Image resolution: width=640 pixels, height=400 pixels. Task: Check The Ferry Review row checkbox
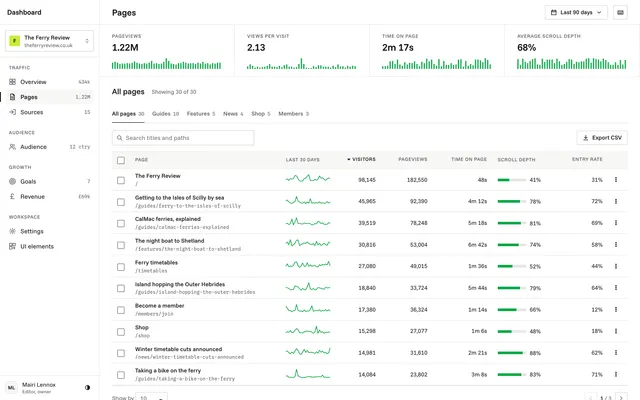pos(121,180)
